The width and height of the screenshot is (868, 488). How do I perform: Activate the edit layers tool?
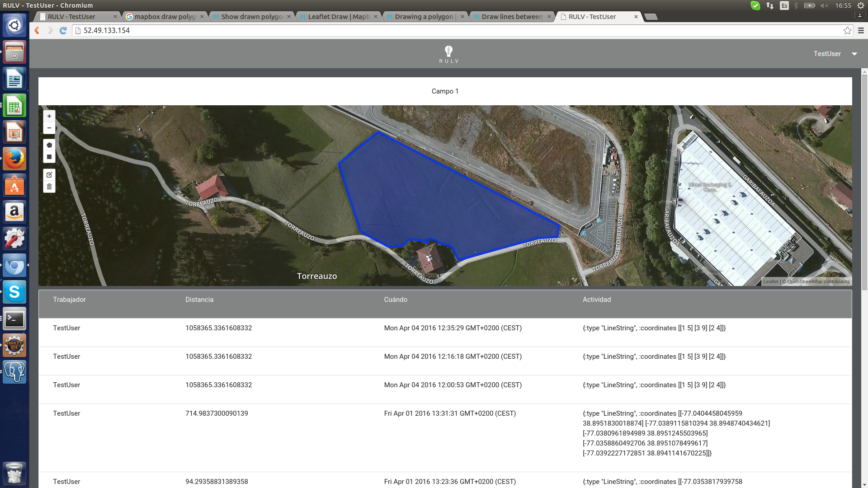click(x=49, y=174)
